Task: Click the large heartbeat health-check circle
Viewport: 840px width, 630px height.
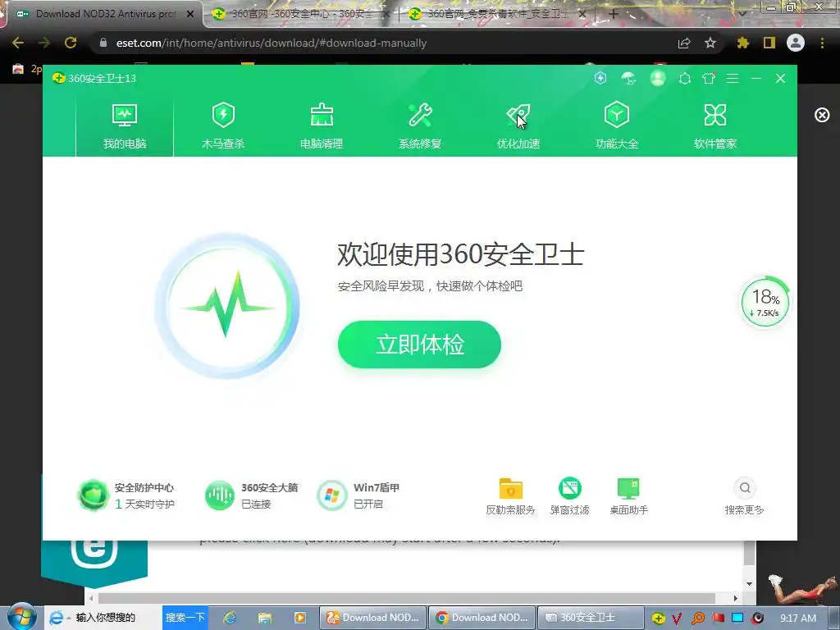Action: pos(227,306)
